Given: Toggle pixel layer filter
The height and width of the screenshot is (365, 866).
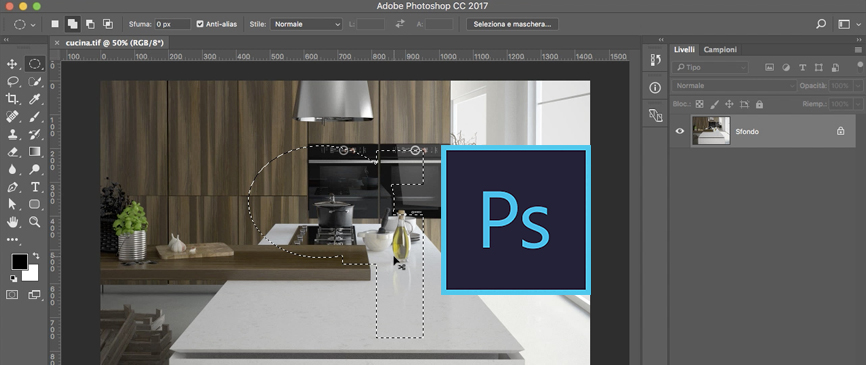Looking at the screenshot, I should pos(769,67).
